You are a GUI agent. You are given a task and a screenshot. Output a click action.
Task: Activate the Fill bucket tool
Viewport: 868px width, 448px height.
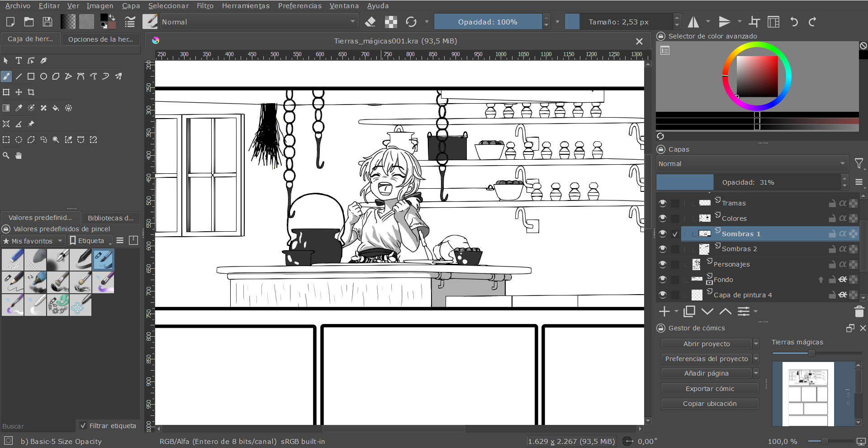point(56,108)
